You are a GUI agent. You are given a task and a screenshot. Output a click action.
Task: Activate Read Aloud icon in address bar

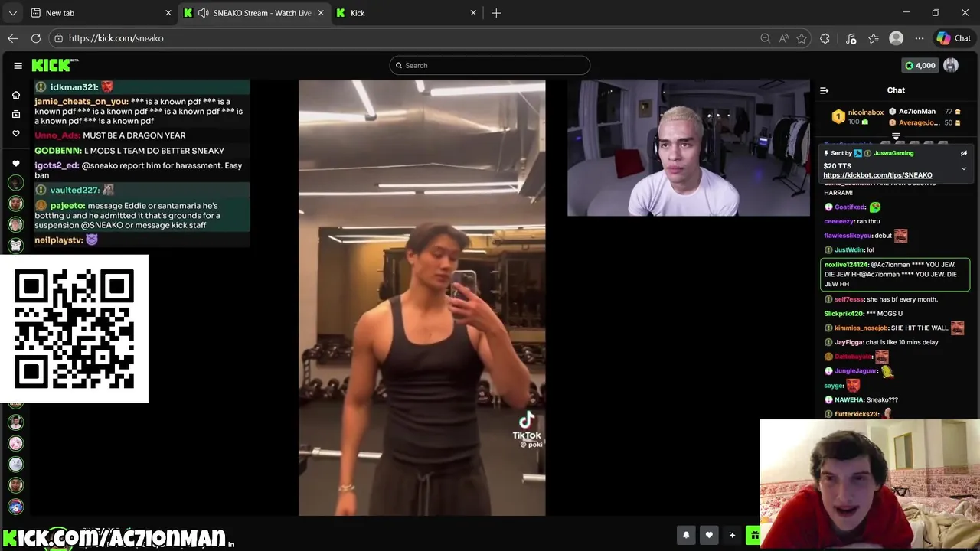point(784,38)
